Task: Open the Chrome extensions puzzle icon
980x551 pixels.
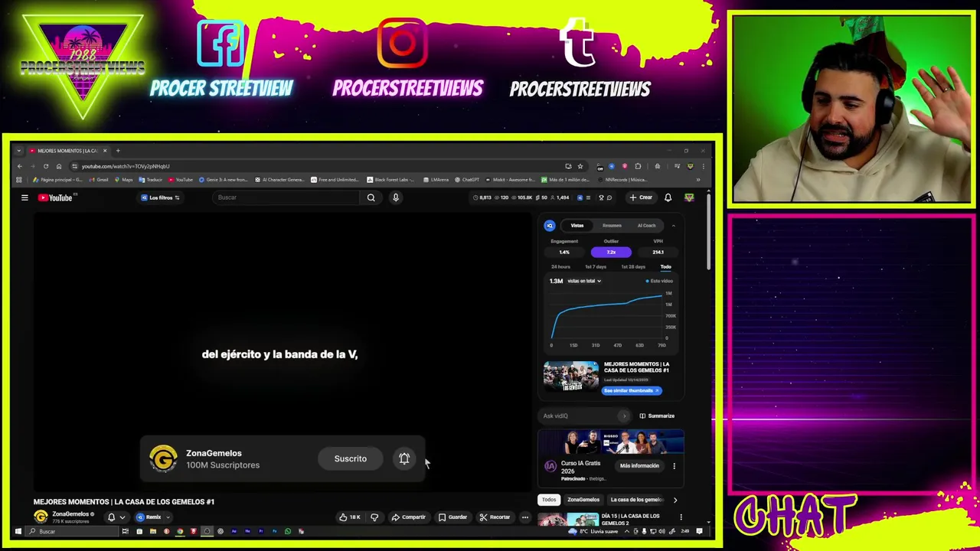Action: [x=638, y=166]
